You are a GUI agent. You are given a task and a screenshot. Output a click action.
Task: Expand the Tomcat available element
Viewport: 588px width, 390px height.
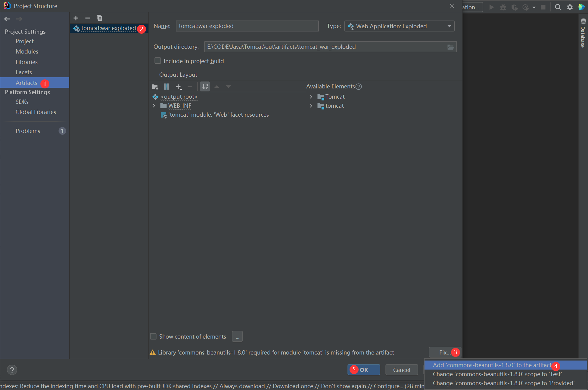[x=311, y=97]
